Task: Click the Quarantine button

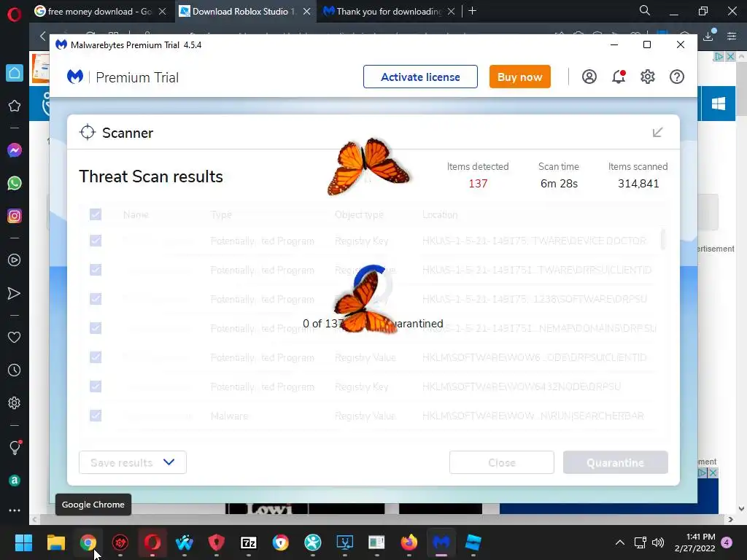Action: pyautogui.click(x=616, y=462)
